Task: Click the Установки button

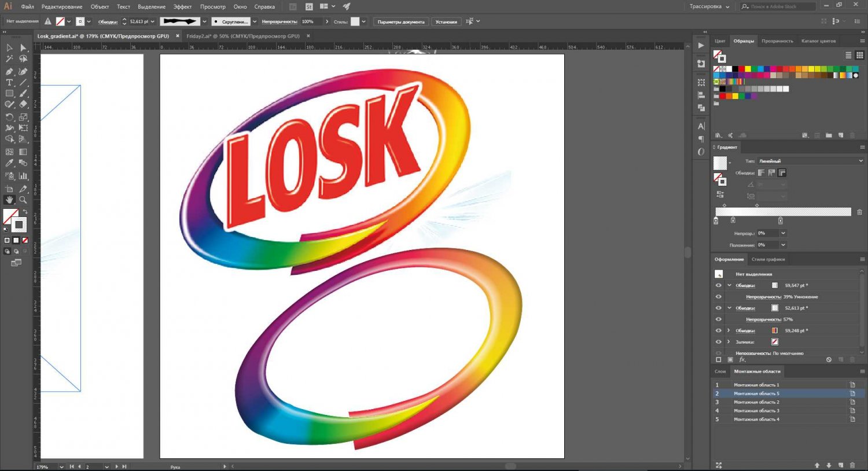Action: click(446, 22)
